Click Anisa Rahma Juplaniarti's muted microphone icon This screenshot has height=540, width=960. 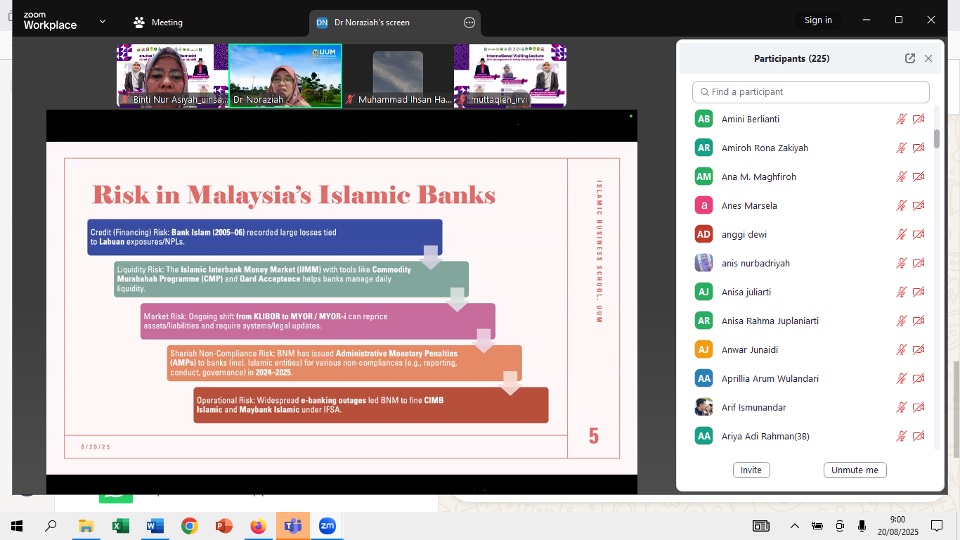[x=901, y=320]
